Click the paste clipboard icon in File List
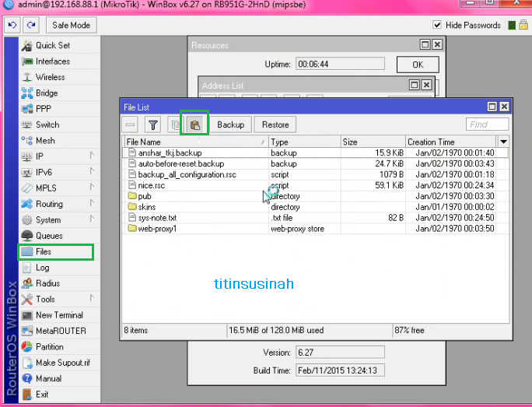This screenshot has height=407, width=532. 194,125
